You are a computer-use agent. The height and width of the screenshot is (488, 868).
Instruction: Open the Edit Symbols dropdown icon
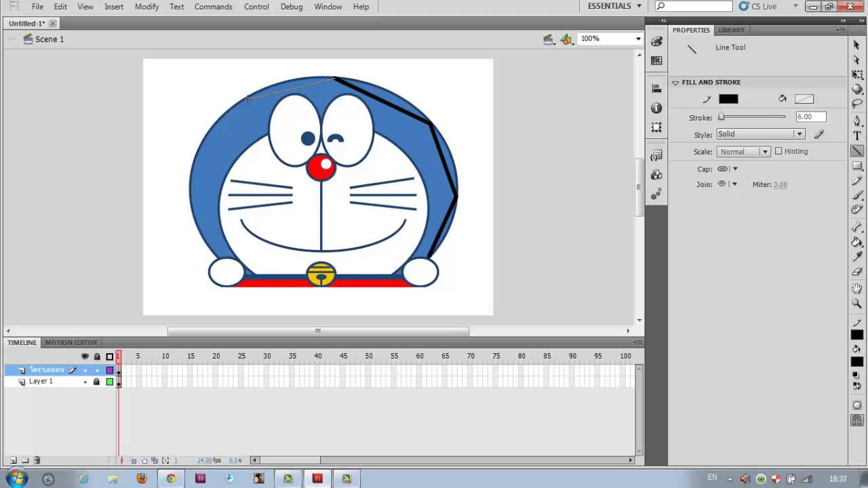click(566, 39)
